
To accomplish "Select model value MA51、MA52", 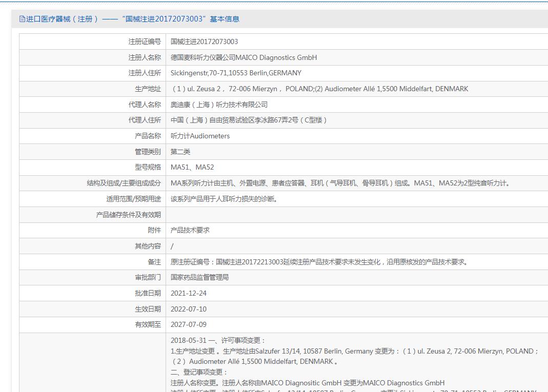I will pos(192,168).
